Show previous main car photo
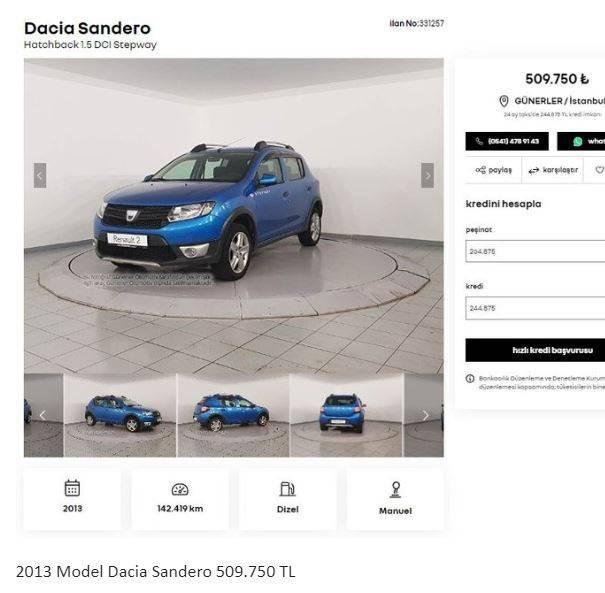 [40, 176]
